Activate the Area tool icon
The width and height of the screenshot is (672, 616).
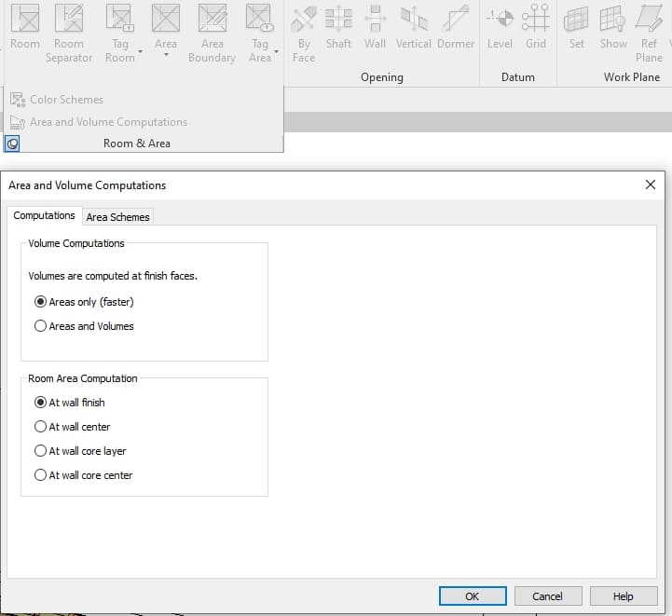coord(166,18)
